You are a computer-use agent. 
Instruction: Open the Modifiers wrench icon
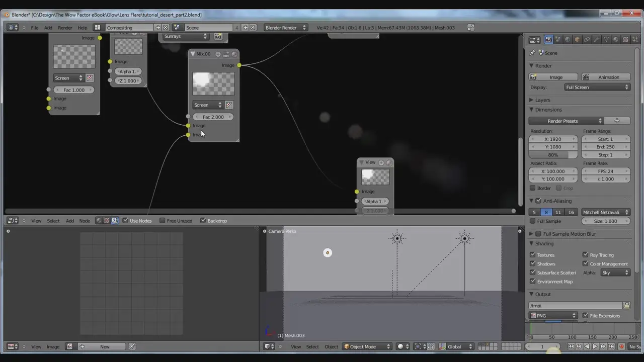[597, 40]
